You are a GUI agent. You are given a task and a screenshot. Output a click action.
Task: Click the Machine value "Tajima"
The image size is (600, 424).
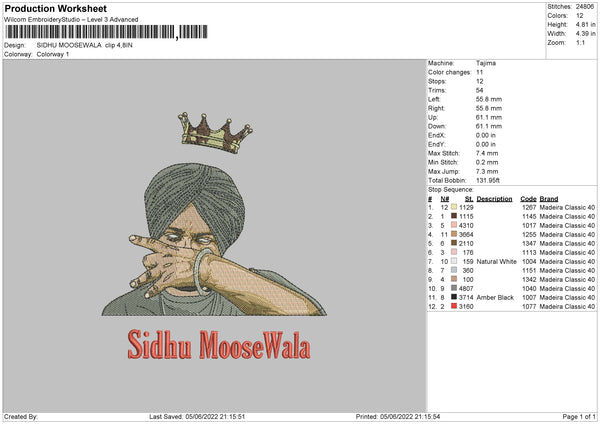click(x=486, y=63)
